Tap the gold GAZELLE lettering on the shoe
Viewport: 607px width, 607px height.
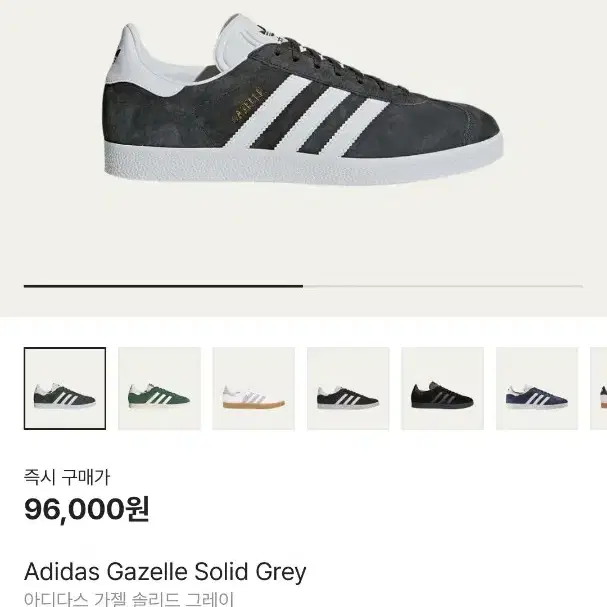pos(248,106)
